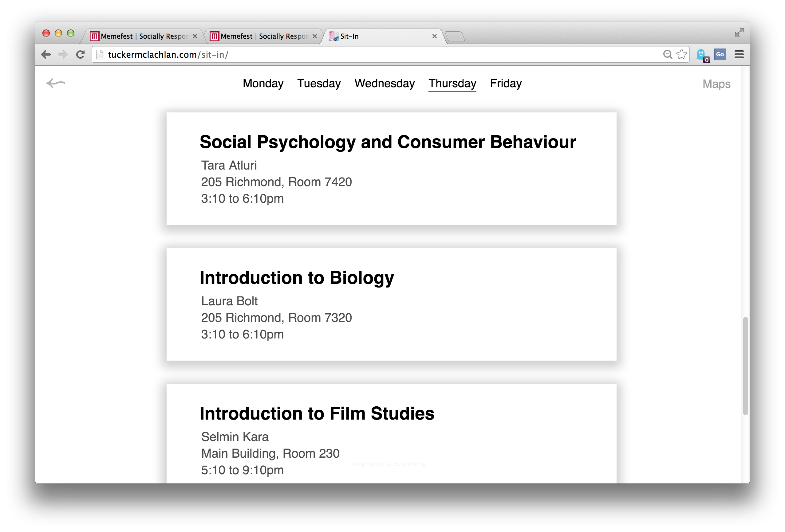Select Monday in the day navigation

tap(263, 83)
